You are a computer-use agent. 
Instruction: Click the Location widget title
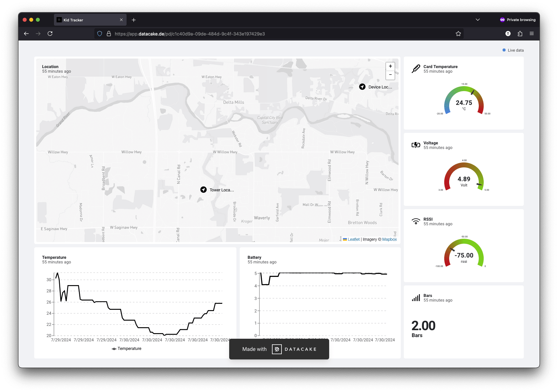click(x=50, y=67)
